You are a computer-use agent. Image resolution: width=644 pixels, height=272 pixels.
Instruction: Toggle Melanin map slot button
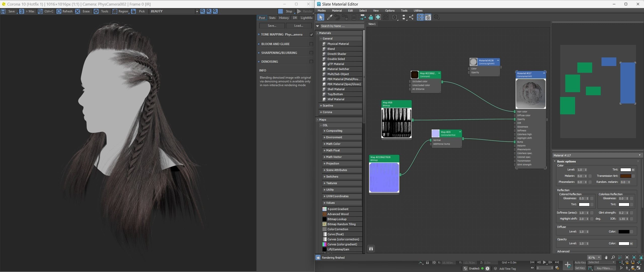coord(590,176)
